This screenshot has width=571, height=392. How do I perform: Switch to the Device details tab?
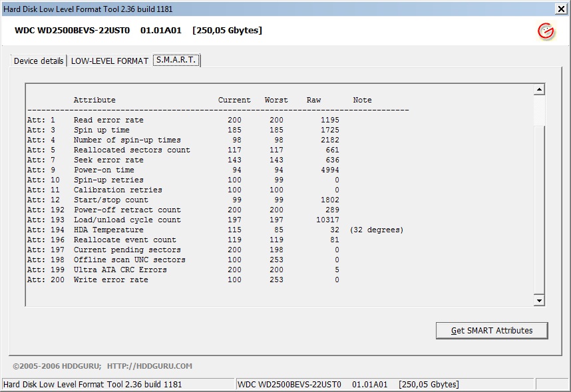point(39,61)
